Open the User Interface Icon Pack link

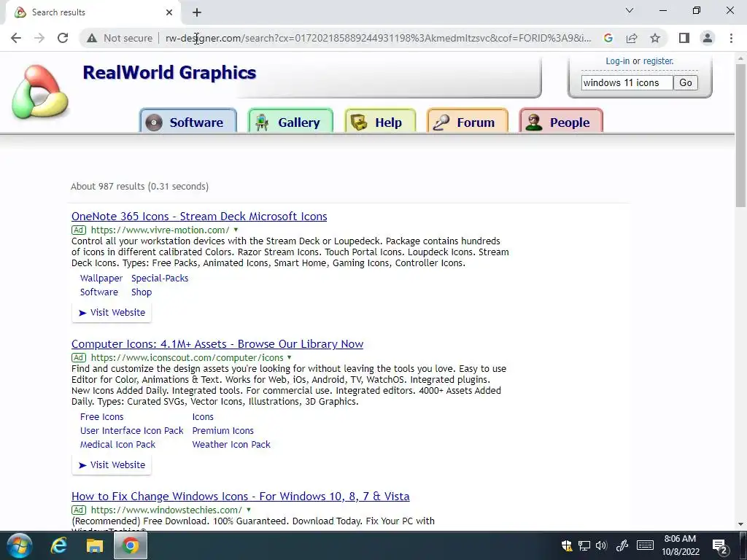tap(131, 430)
